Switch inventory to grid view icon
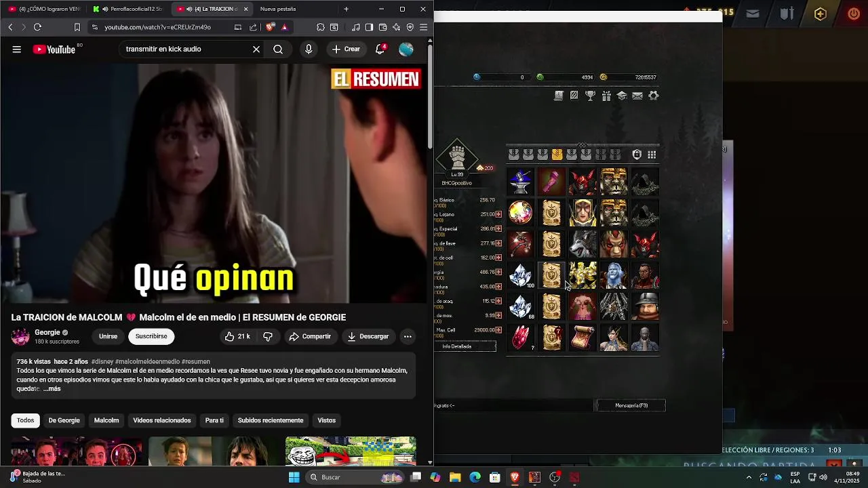 [x=652, y=155]
